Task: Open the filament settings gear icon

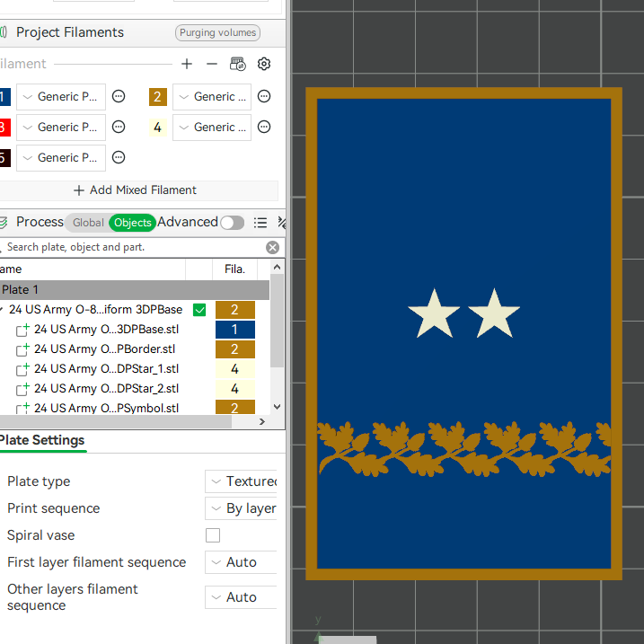Action: pyautogui.click(x=264, y=64)
